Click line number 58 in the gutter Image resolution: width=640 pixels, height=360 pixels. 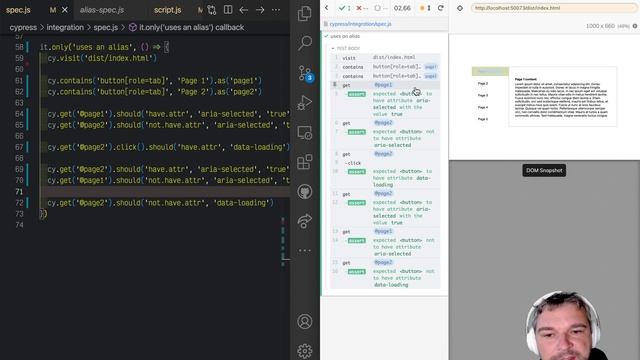19,47
